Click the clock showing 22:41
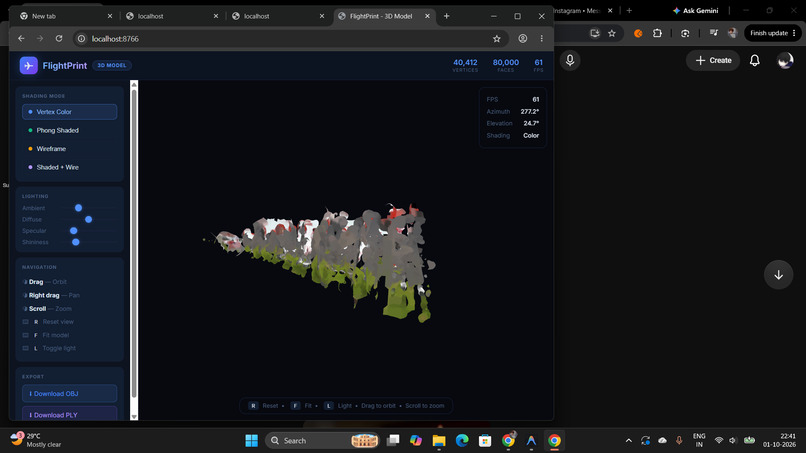Image resolution: width=806 pixels, height=453 pixels. tap(779, 440)
